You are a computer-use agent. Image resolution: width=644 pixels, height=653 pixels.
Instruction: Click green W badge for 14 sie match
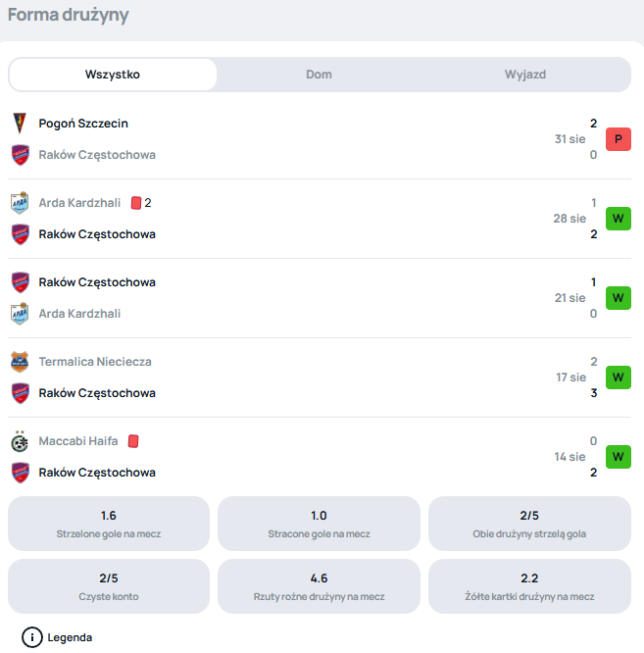619,457
